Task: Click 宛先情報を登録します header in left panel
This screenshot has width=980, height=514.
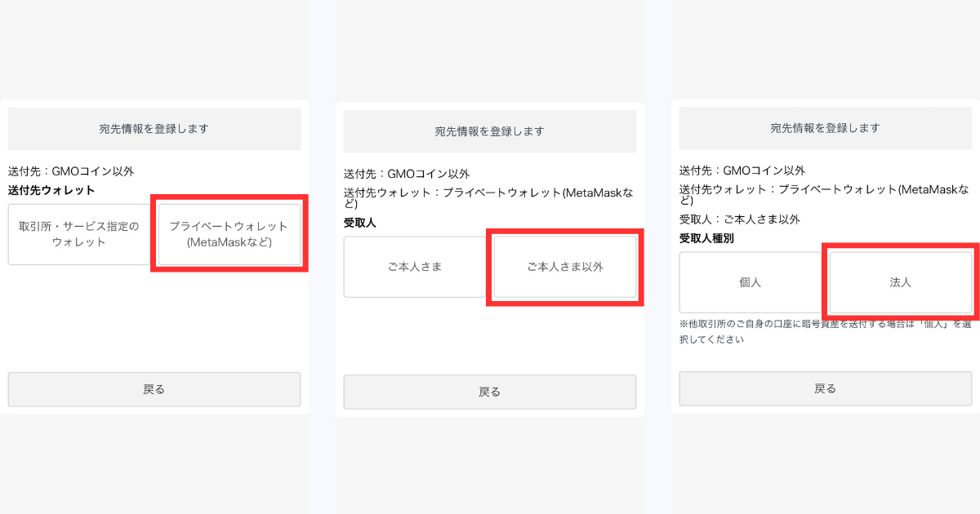Action: click(x=154, y=129)
